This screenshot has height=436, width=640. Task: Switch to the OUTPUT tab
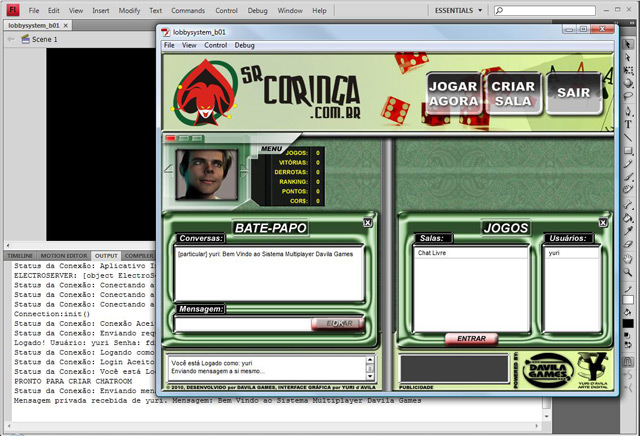tap(106, 256)
